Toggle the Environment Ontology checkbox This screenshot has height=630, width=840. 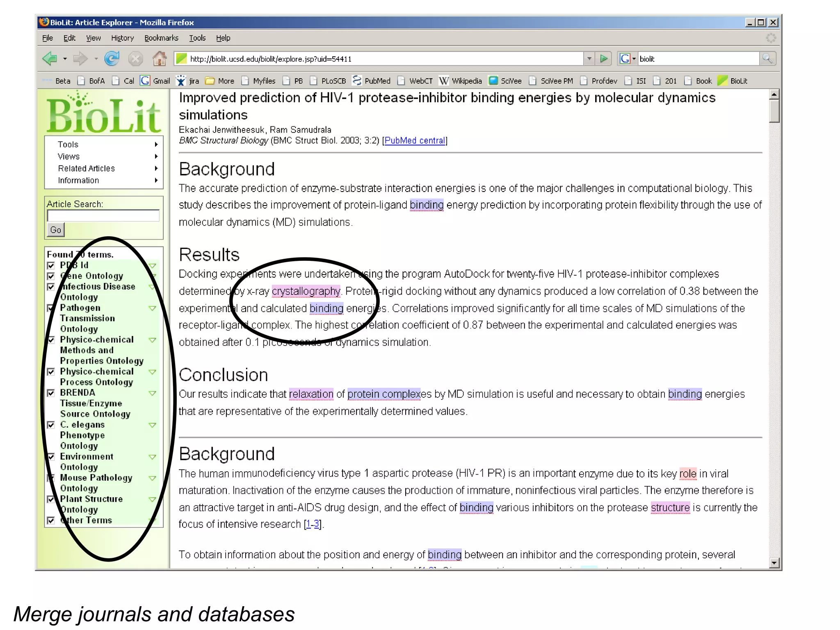click(x=51, y=457)
